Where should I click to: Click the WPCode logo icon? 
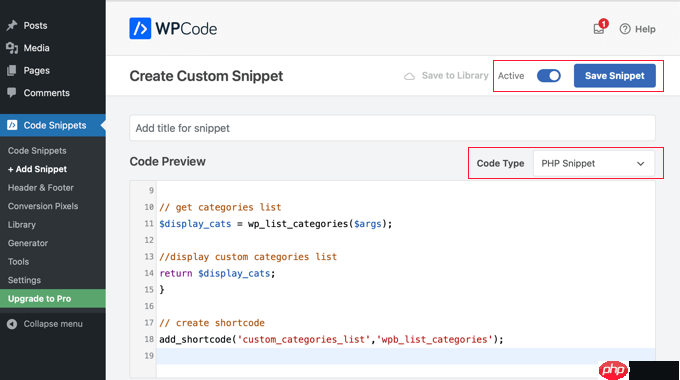[x=140, y=29]
